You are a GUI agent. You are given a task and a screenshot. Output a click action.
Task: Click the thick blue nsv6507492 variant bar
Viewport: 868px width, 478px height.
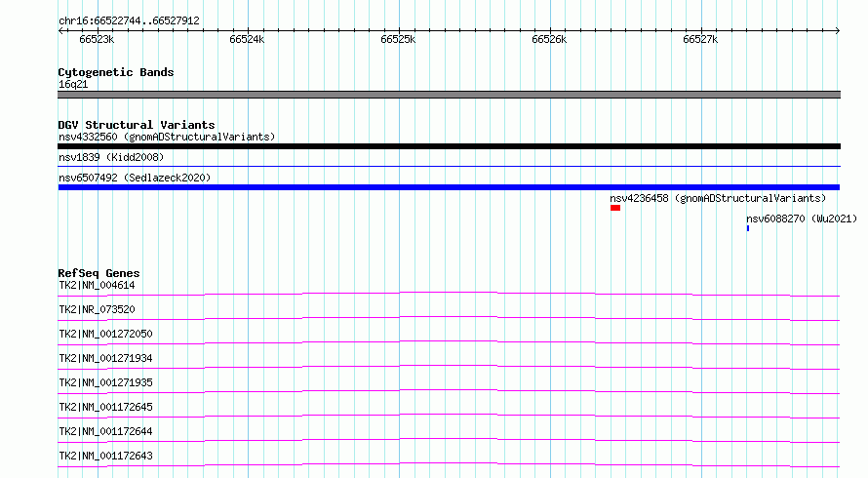click(x=449, y=187)
